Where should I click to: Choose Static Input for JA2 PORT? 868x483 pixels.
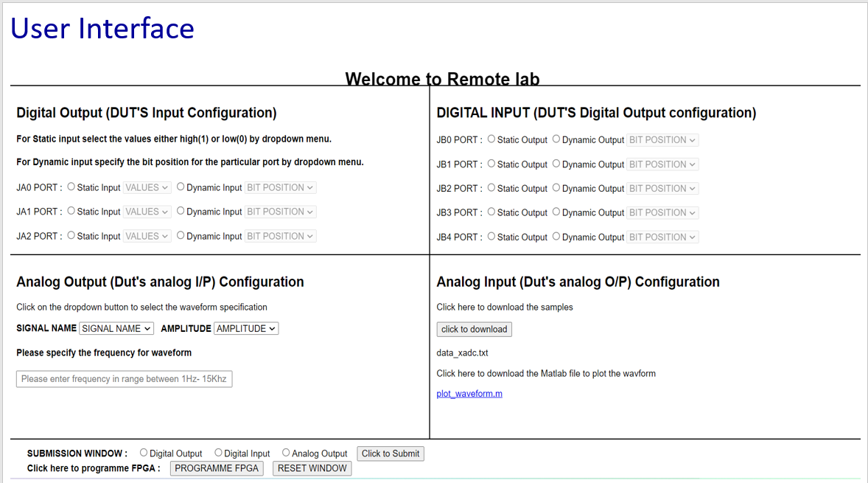(71, 236)
